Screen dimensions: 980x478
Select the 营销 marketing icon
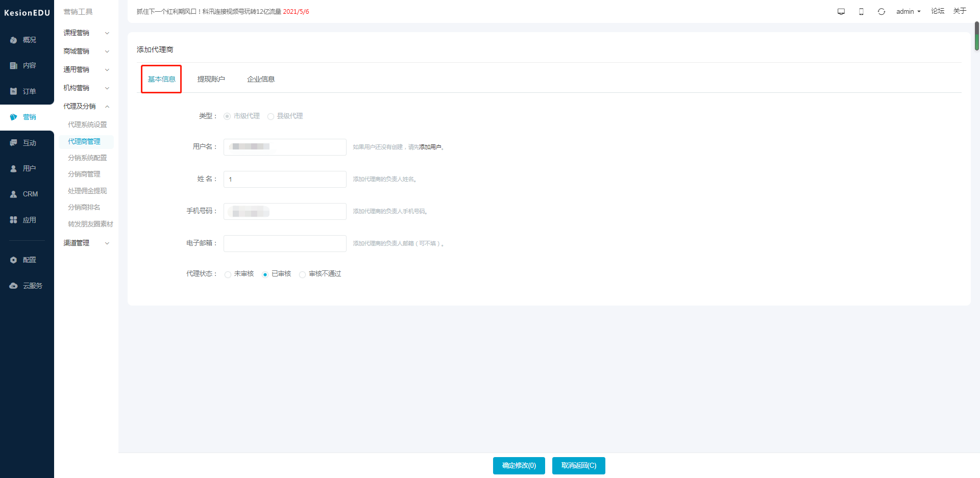[x=13, y=117]
